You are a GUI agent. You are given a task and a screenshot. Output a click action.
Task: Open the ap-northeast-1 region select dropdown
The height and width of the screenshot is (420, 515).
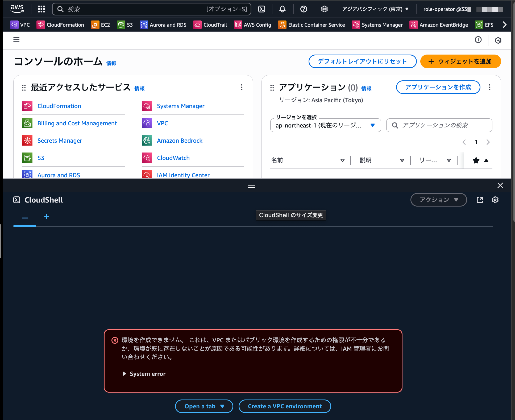coord(326,125)
